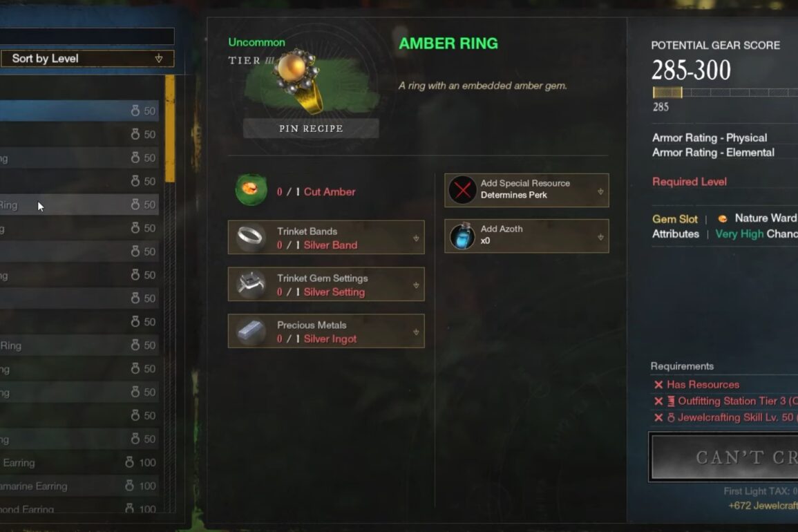The height and width of the screenshot is (532, 798).
Task: Click the Silver Setting gem setting icon
Action: point(250,284)
